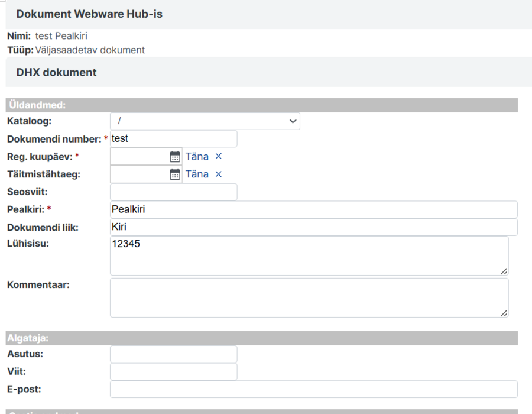Grab the Lühisisu textarea resize handle
The width and height of the screenshot is (532, 414).
pos(504,271)
